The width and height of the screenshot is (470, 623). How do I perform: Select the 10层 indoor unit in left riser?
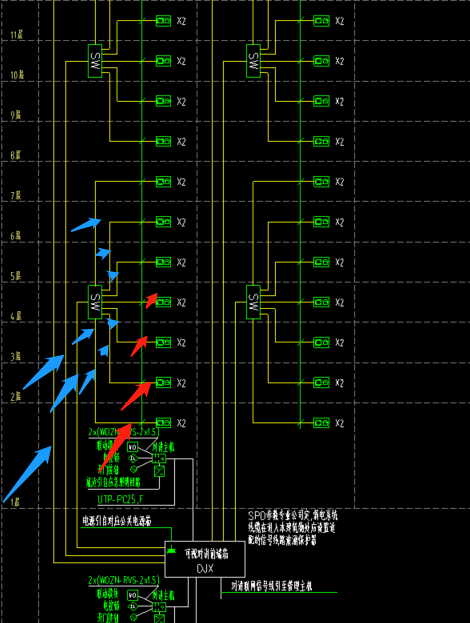pyautogui.click(x=163, y=61)
